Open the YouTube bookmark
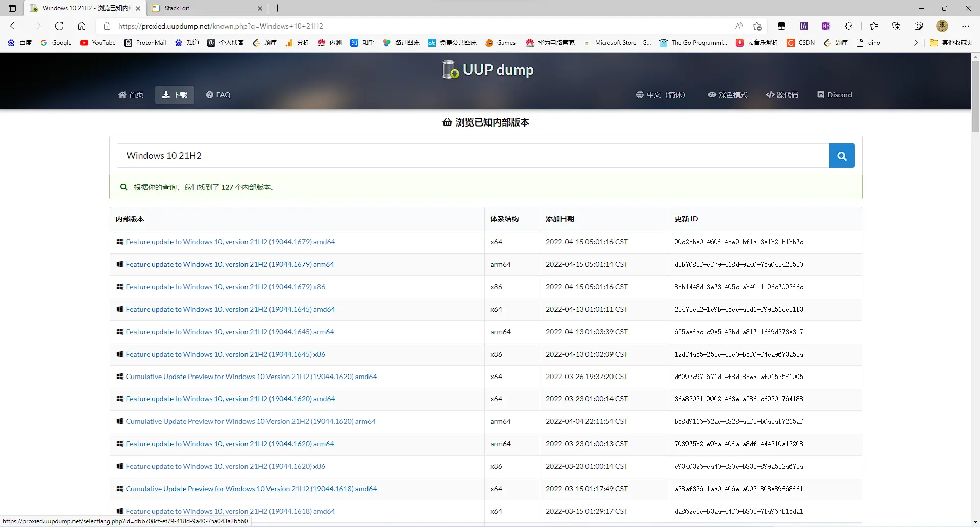This screenshot has width=980, height=527. pos(98,43)
